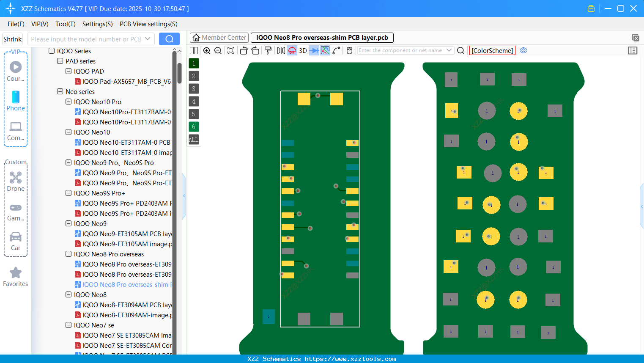The width and height of the screenshot is (644, 363).
Task: Select the Car category icon
Action: (x=16, y=236)
